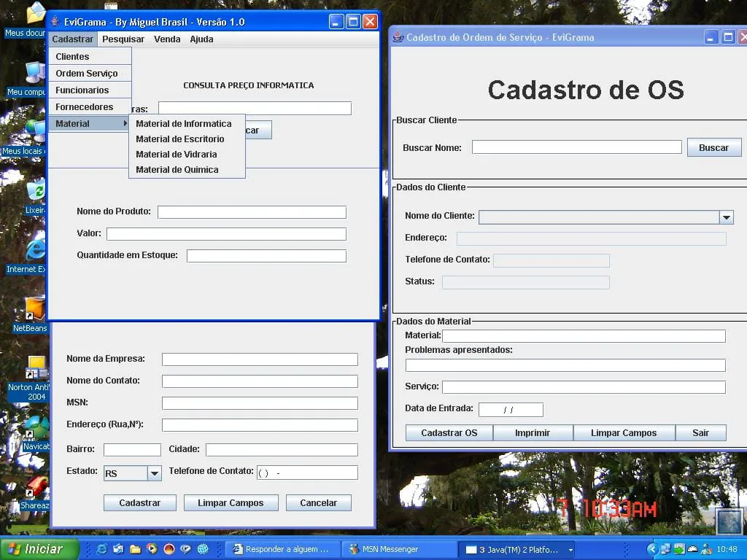Open the Estado dropdown showing RS
The image size is (747, 560).
[x=154, y=473]
